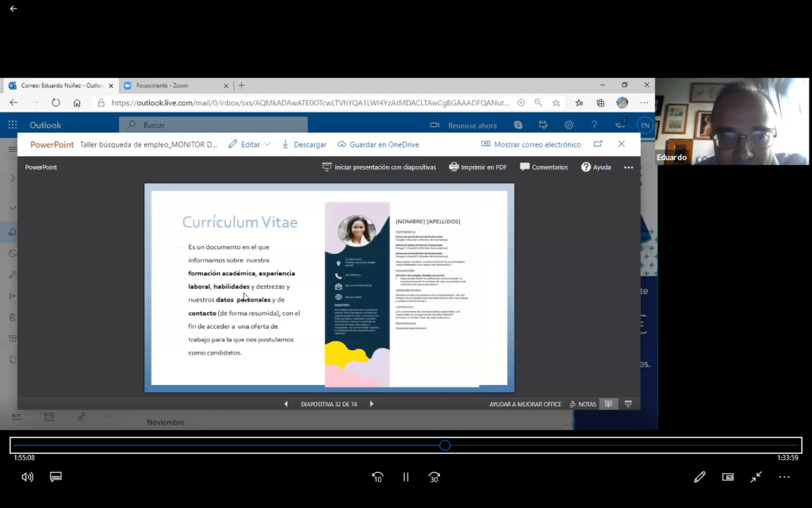Go back using top-left arrow

[x=13, y=9]
